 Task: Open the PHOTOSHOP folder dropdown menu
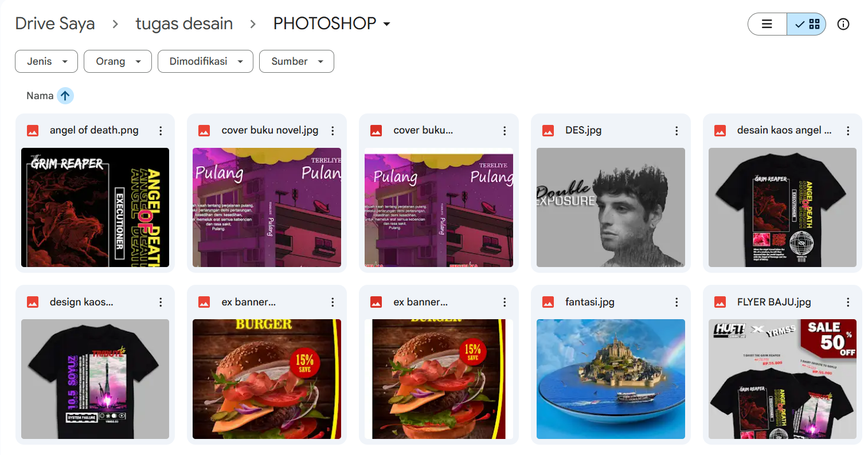click(x=331, y=23)
